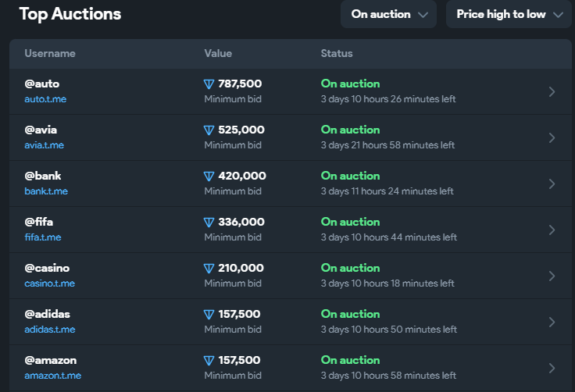Visit the avia.t.me link
575x392 pixels.
pos(44,145)
